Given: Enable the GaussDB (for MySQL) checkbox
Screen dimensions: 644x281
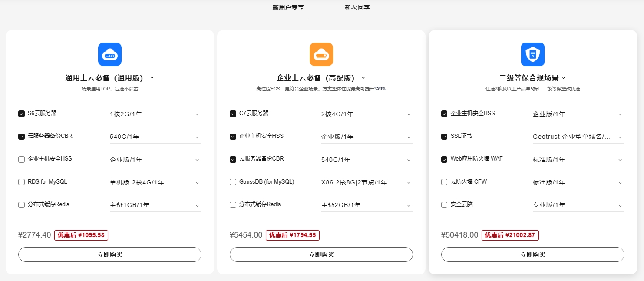Looking at the screenshot, I should (233, 182).
